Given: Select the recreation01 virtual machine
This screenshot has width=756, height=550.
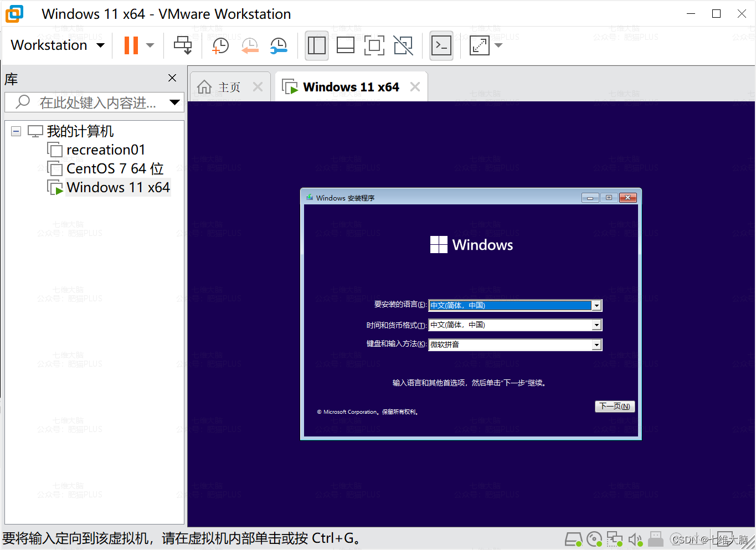Looking at the screenshot, I should pos(105,150).
